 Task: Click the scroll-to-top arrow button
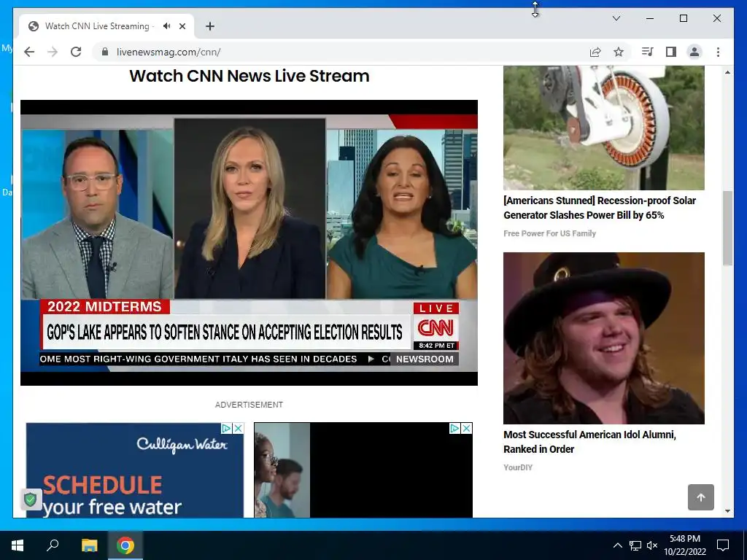tap(701, 497)
